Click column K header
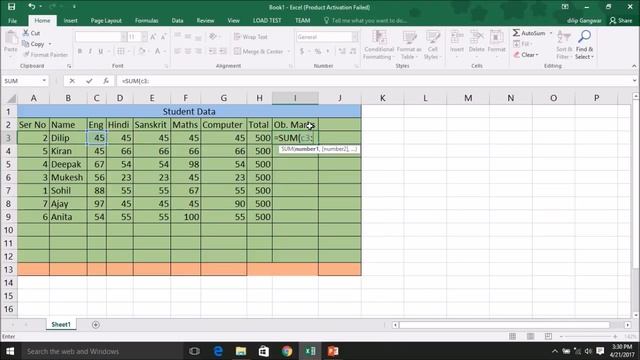 pos(382,98)
